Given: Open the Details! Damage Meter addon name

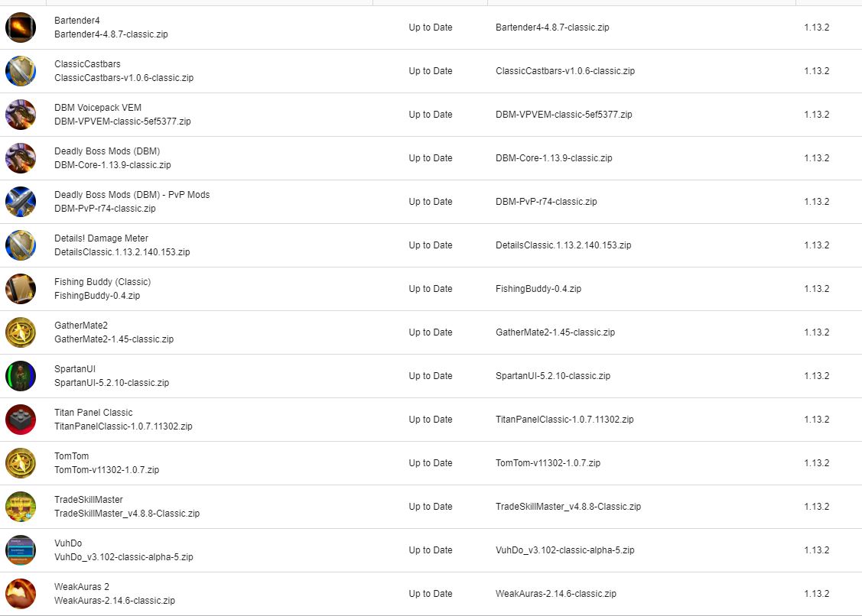Looking at the screenshot, I should [x=101, y=238].
